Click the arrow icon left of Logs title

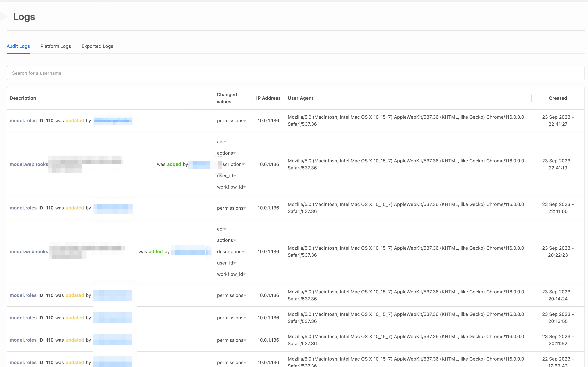point(3,17)
